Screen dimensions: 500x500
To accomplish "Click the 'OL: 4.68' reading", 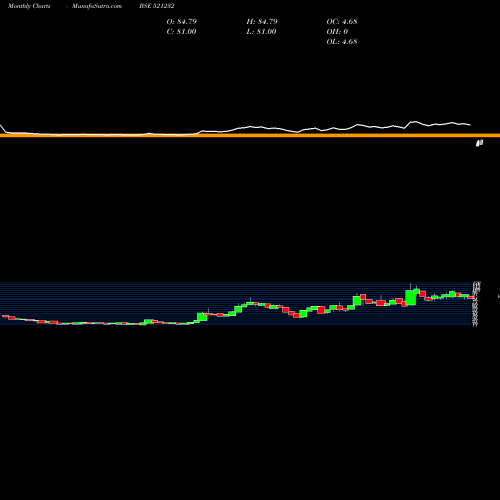I will [342, 42].
